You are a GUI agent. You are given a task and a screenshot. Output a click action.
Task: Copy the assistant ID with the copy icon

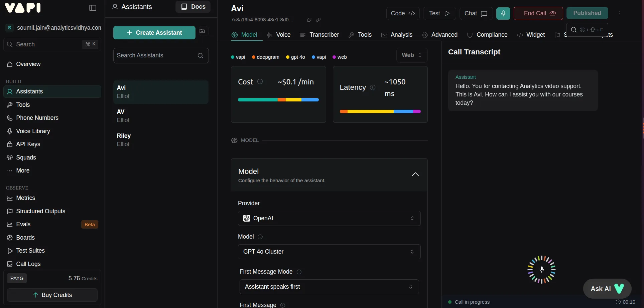pyautogui.click(x=309, y=20)
